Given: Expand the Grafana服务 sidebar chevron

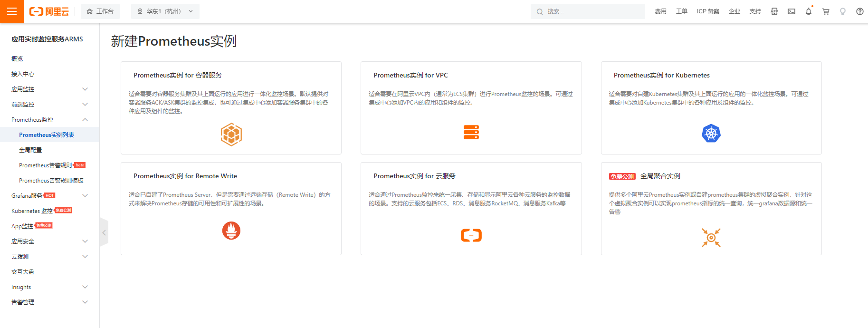Looking at the screenshot, I should coord(85,196).
